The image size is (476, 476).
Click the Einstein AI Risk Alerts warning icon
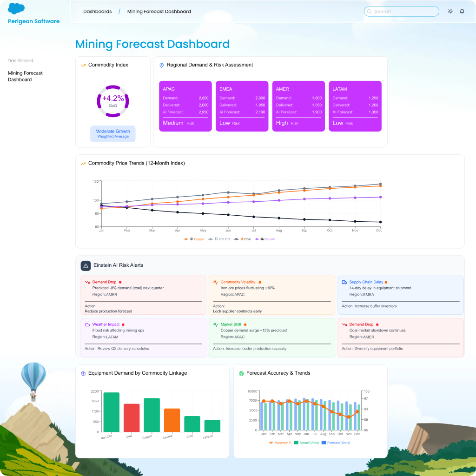click(86, 265)
